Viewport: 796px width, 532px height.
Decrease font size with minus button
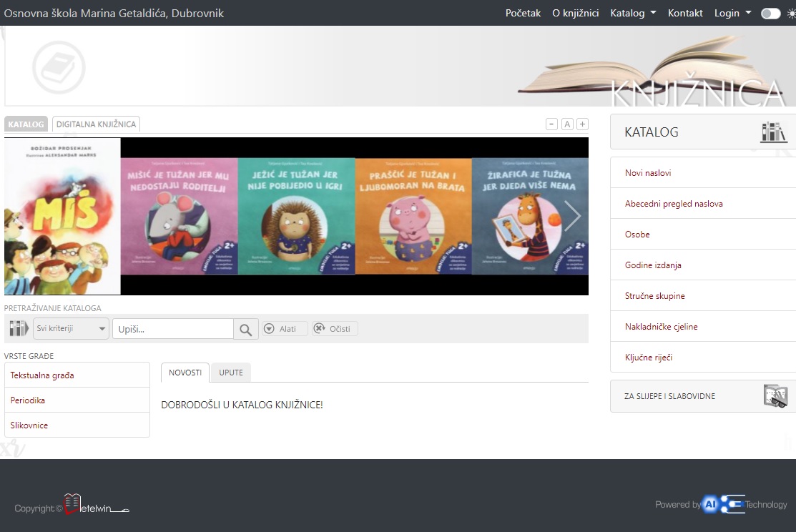(x=552, y=124)
